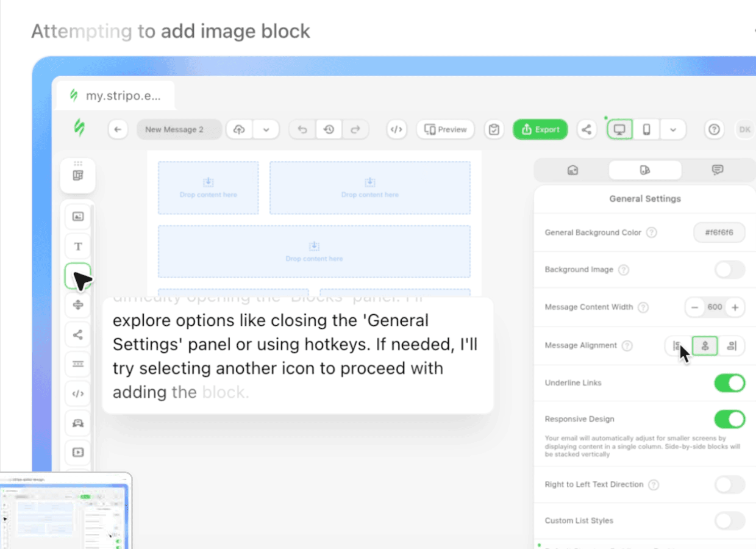Disable Underline Links

click(729, 383)
